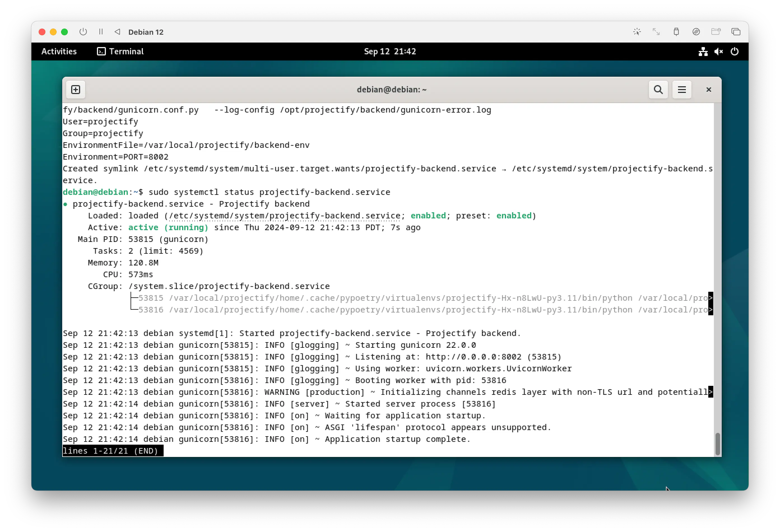Click the muted volume icon
Screen dimensions: 780x532
click(718, 51)
